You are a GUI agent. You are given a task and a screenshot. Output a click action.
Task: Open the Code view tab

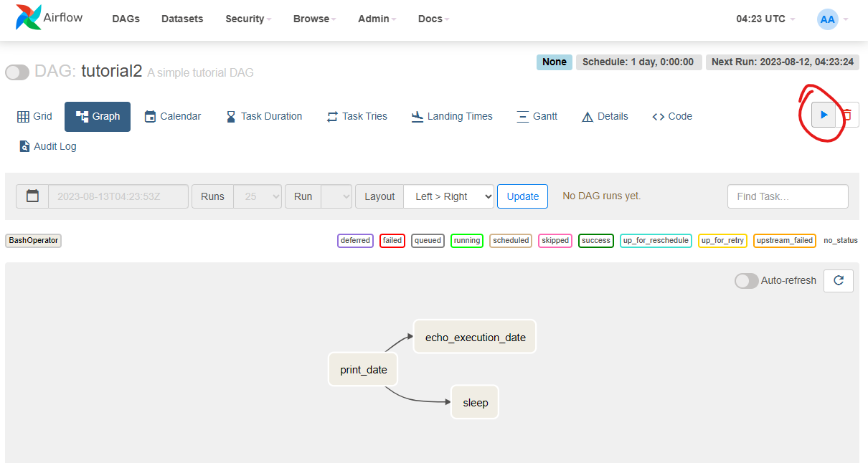[x=672, y=116]
